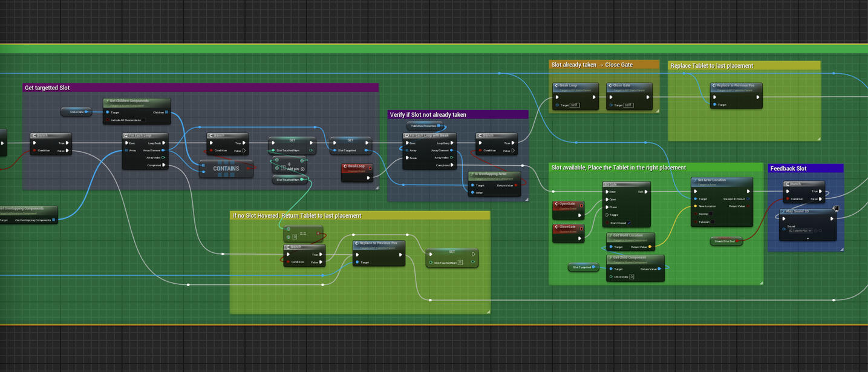
Task: Select the Verify if Slot not already taken comment header
Action: (x=458, y=114)
